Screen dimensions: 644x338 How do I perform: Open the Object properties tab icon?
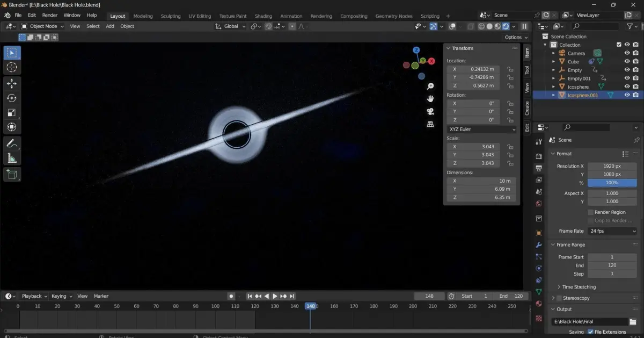[x=539, y=233]
